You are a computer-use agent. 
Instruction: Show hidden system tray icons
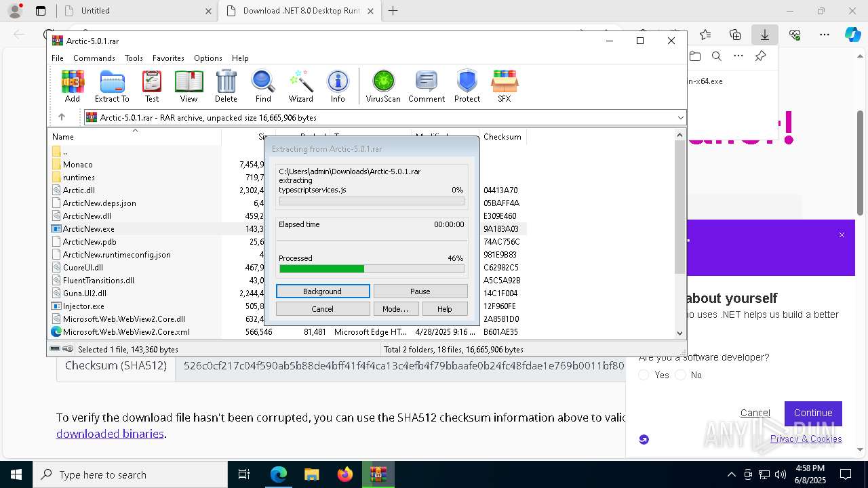click(731, 474)
